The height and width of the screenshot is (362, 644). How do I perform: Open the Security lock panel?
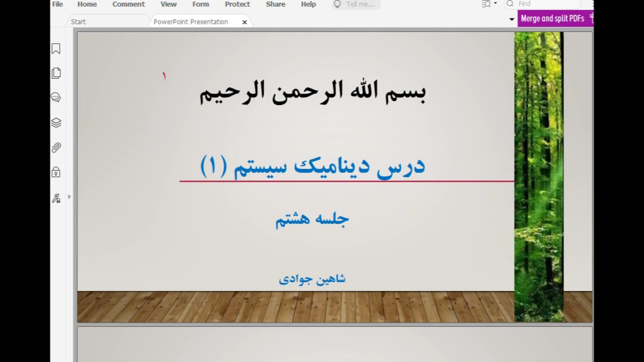point(56,172)
